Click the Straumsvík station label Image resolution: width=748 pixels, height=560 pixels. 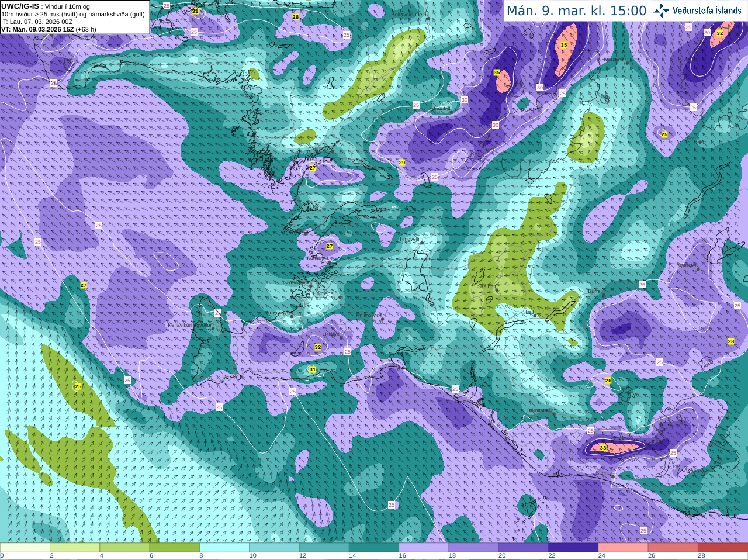pos(278,313)
